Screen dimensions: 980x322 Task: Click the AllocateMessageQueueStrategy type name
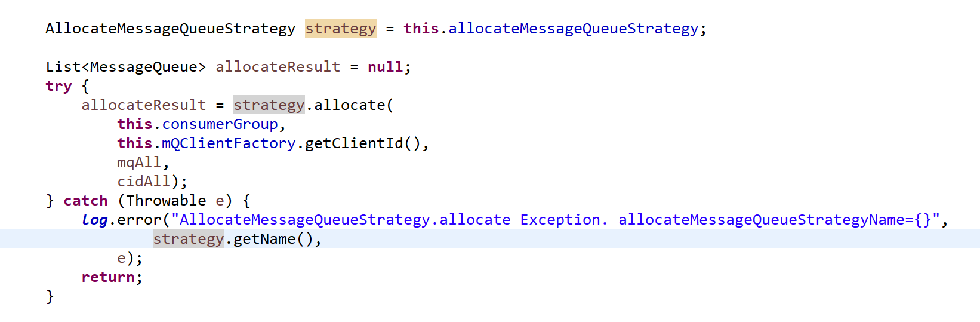(x=171, y=29)
